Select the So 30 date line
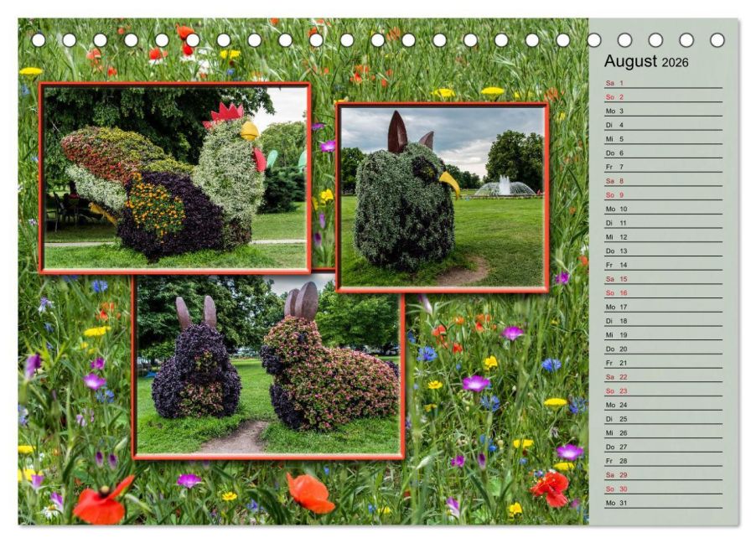 tap(664, 489)
